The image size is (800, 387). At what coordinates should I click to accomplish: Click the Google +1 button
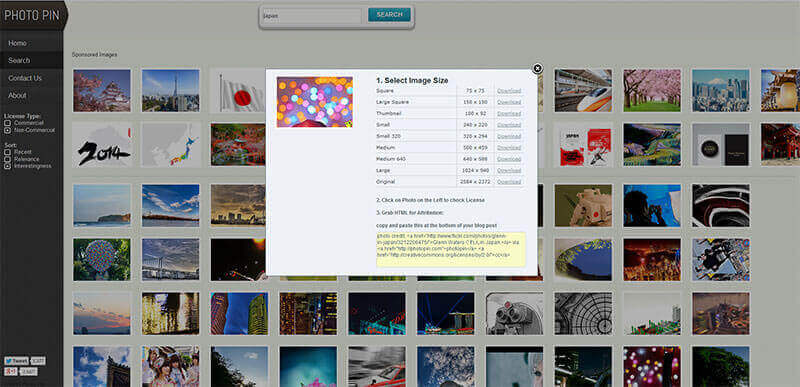click(x=11, y=371)
